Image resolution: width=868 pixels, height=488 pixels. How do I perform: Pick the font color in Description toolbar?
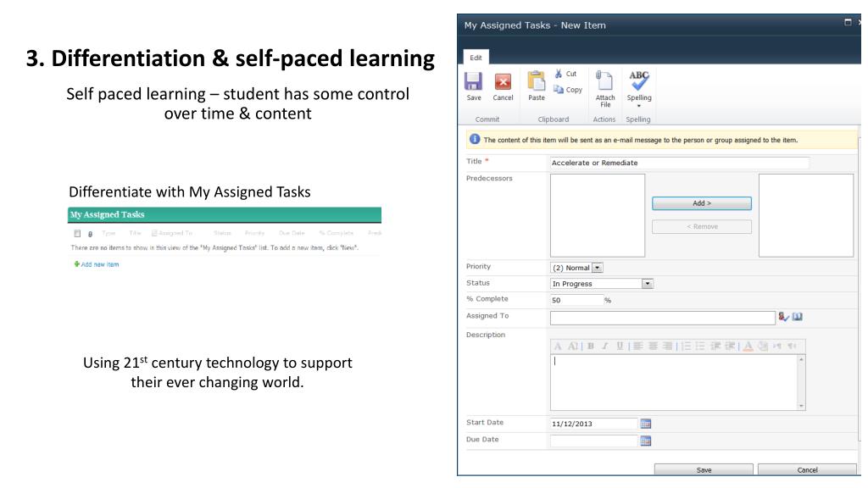coord(748,347)
